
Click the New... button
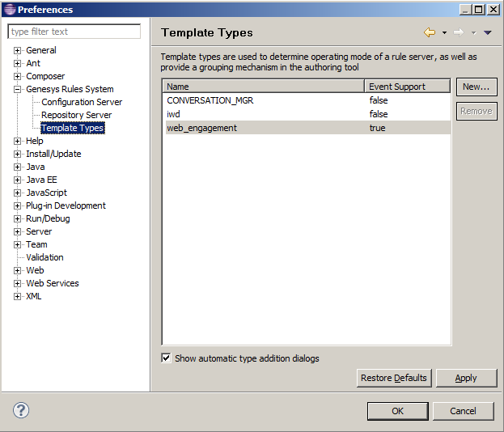click(x=476, y=87)
